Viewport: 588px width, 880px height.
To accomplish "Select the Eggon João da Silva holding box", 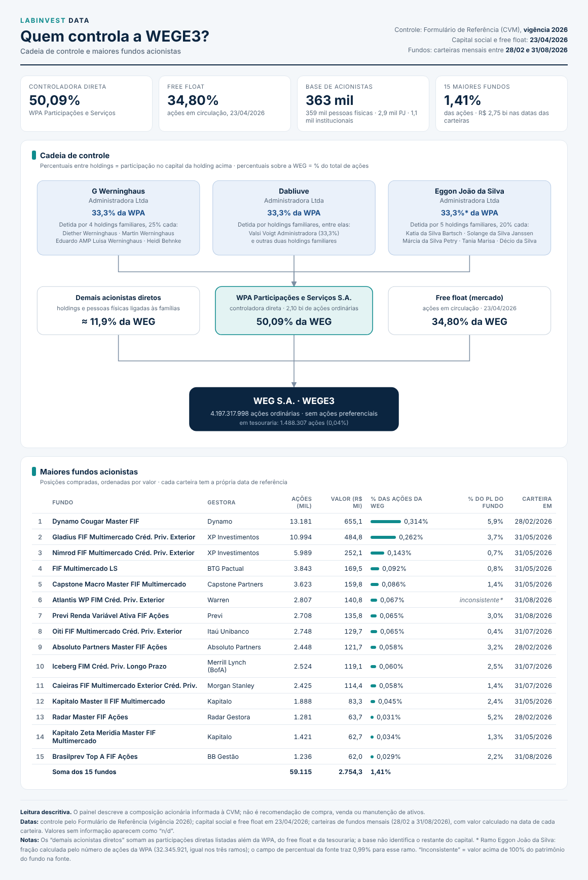I will tap(469, 218).
